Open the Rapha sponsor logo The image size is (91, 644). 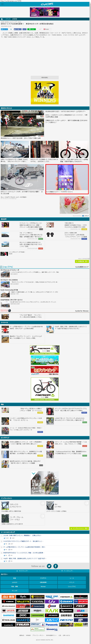point(23,597)
